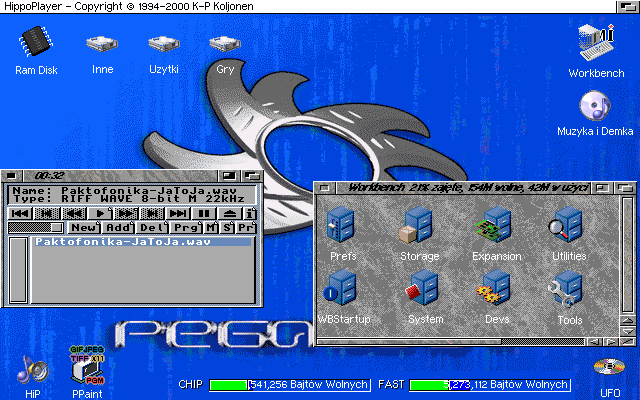Skip to next module in HippoPlayer

coord(178,213)
